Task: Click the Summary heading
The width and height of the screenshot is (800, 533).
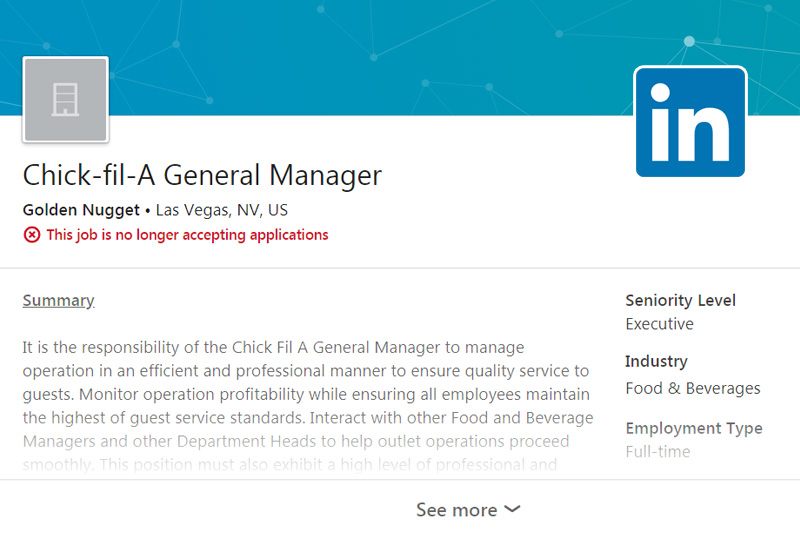Action: click(58, 300)
